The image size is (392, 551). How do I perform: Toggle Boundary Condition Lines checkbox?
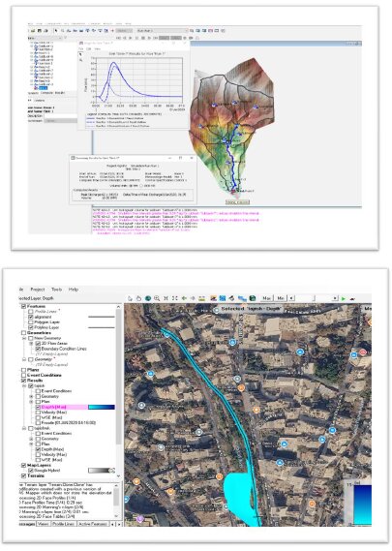coord(38,349)
